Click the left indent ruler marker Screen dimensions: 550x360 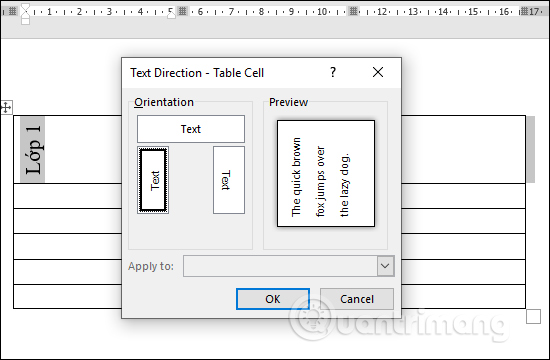(25, 21)
